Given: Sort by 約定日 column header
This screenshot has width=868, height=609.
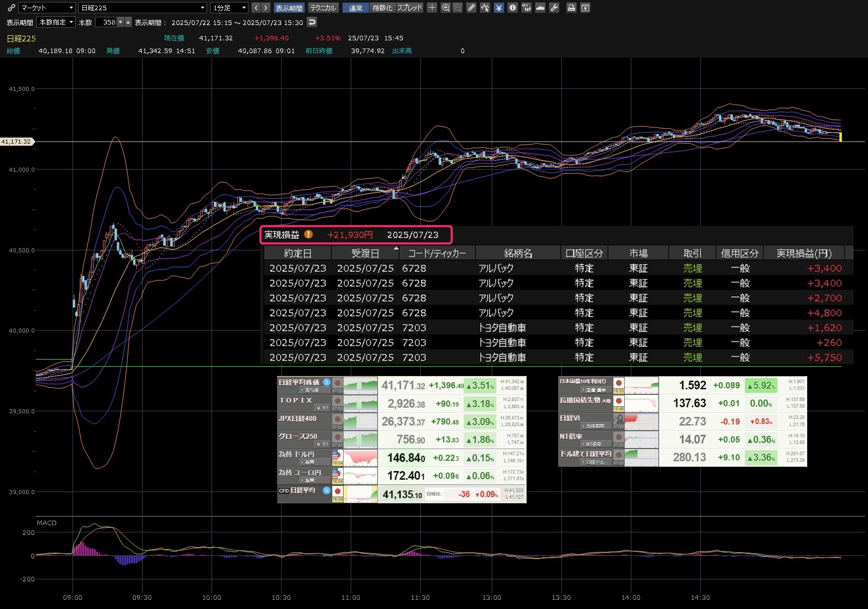Looking at the screenshot, I should (x=298, y=253).
